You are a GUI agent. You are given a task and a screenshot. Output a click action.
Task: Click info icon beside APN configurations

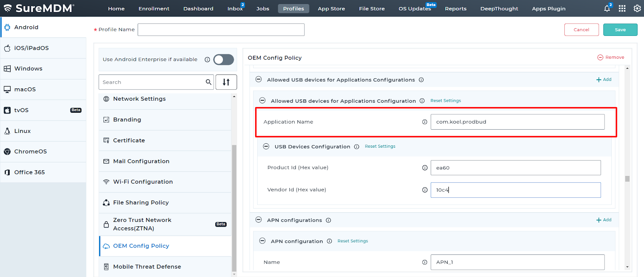(328, 220)
